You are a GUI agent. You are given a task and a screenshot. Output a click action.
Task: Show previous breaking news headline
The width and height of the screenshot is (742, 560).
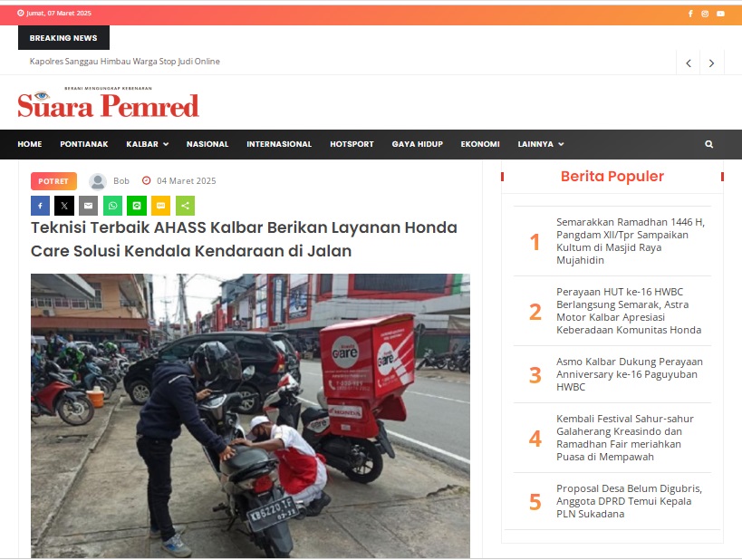pos(689,63)
